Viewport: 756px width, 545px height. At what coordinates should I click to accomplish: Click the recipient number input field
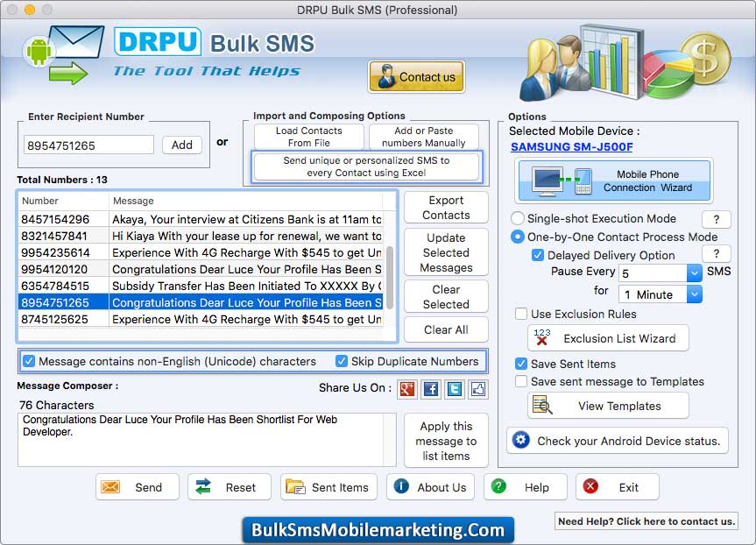pyautogui.click(x=88, y=145)
